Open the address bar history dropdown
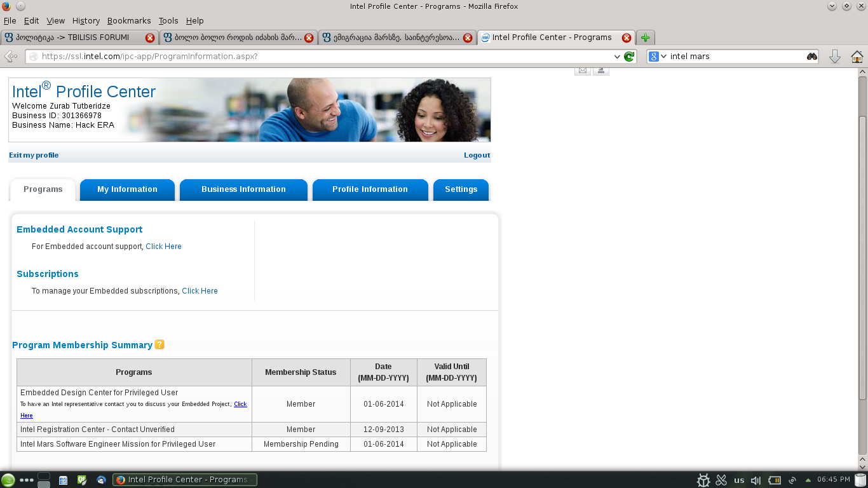 pos(617,57)
